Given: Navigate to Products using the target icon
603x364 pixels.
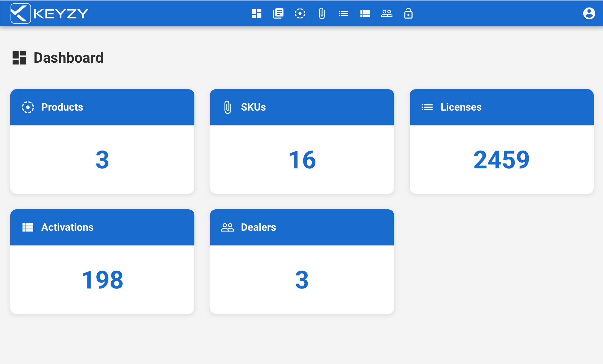Looking at the screenshot, I should [x=300, y=13].
